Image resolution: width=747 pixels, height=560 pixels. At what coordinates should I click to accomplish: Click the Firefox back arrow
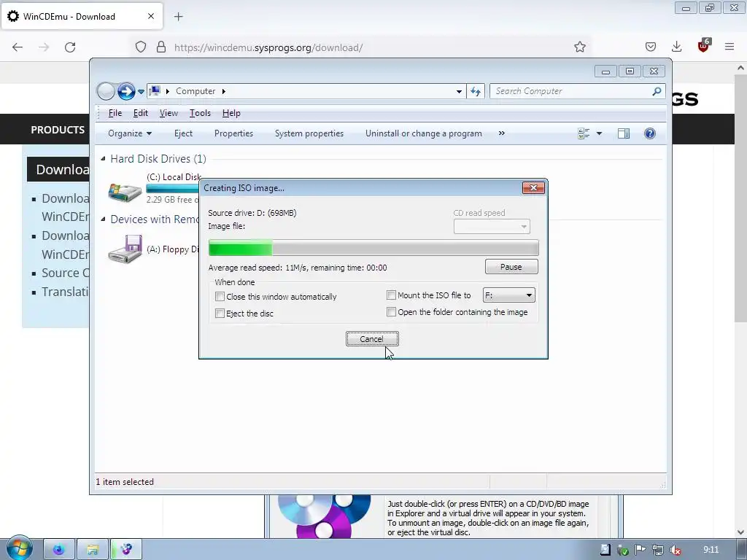click(x=18, y=47)
